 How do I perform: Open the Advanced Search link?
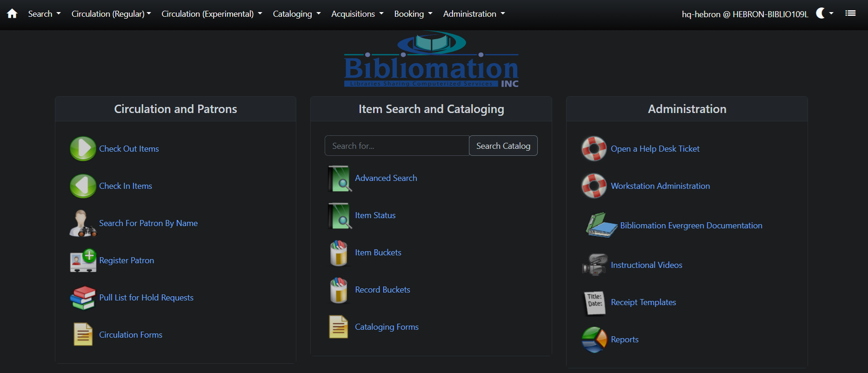386,178
